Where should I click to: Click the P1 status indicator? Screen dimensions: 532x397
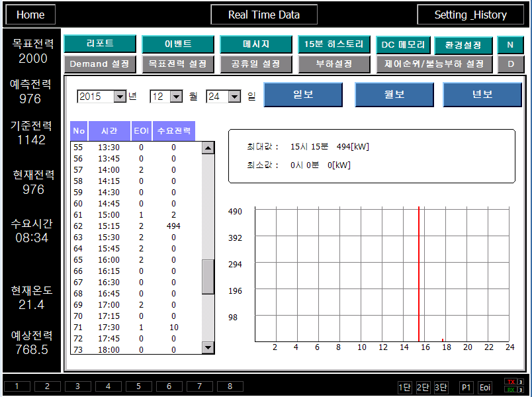point(466,388)
